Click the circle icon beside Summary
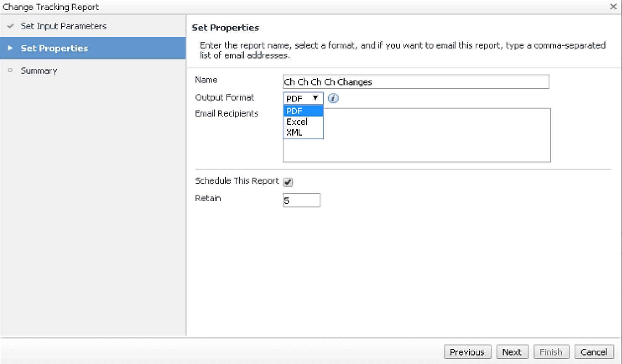This screenshot has width=622, height=364. tap(10, 70)
